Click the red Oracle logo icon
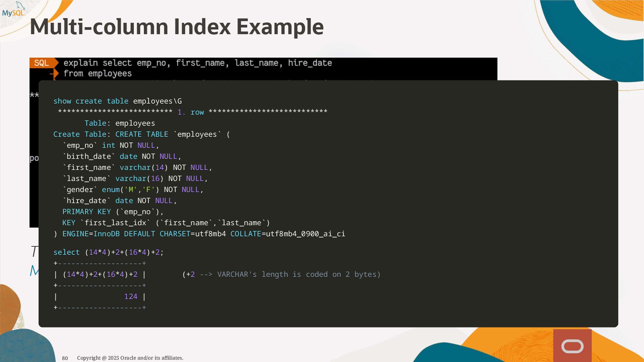644x362 pixels. pos(572,346)
